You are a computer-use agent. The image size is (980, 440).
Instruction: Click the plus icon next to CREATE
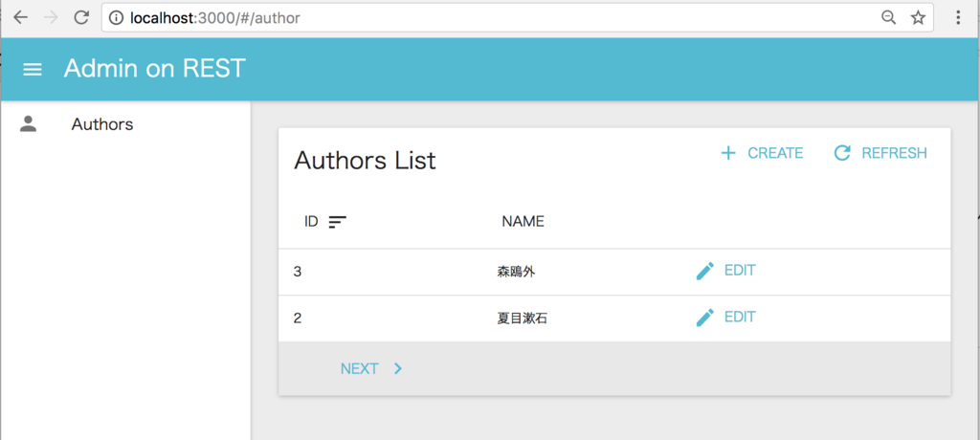point(728,153)
